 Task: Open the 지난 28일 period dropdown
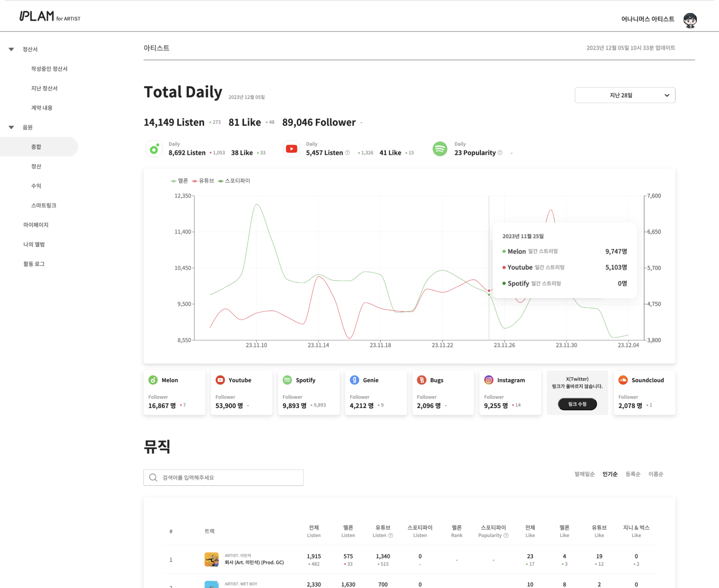pyautogui.click(x=625, y=95)
